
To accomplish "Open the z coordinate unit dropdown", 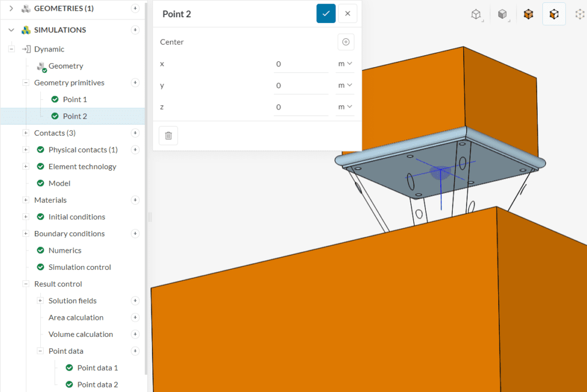I will pos(345,107).
